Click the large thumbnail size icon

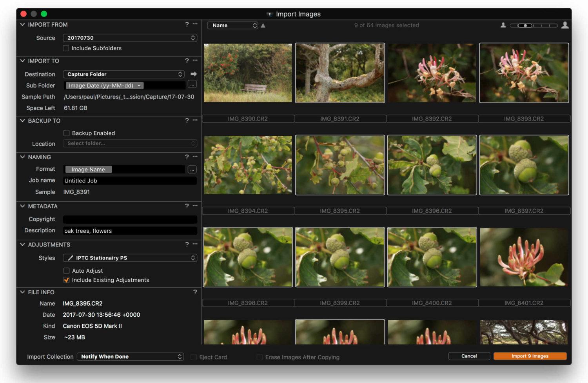[x=565, y=25]
